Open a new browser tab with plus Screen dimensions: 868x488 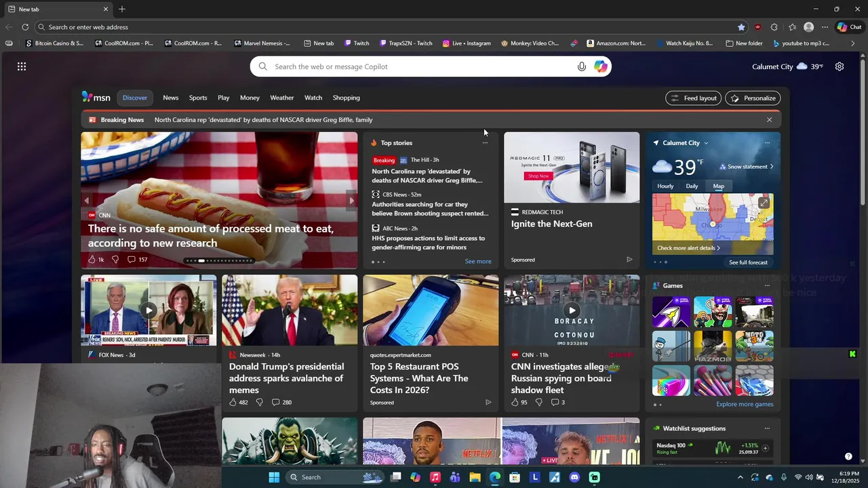coord(122,9)
